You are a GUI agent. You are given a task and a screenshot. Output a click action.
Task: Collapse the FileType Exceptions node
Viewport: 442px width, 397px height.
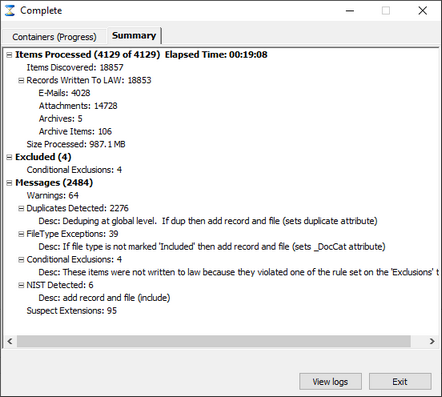click(21, 234)
